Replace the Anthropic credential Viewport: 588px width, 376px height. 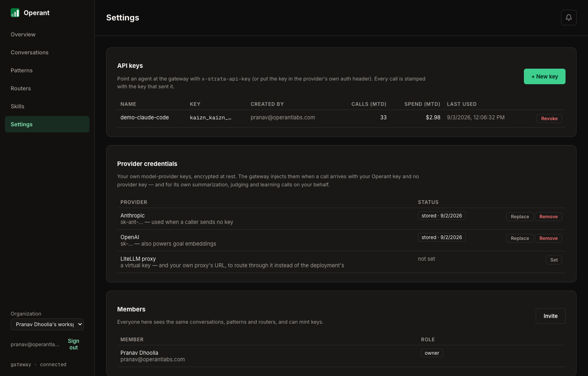tap(520, 217)
